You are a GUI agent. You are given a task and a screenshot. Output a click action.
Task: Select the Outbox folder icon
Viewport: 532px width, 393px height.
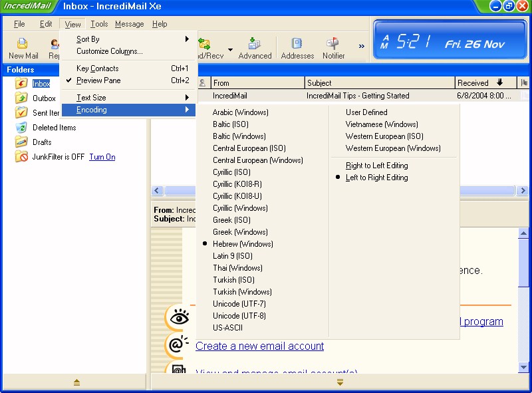click(21, 98)
